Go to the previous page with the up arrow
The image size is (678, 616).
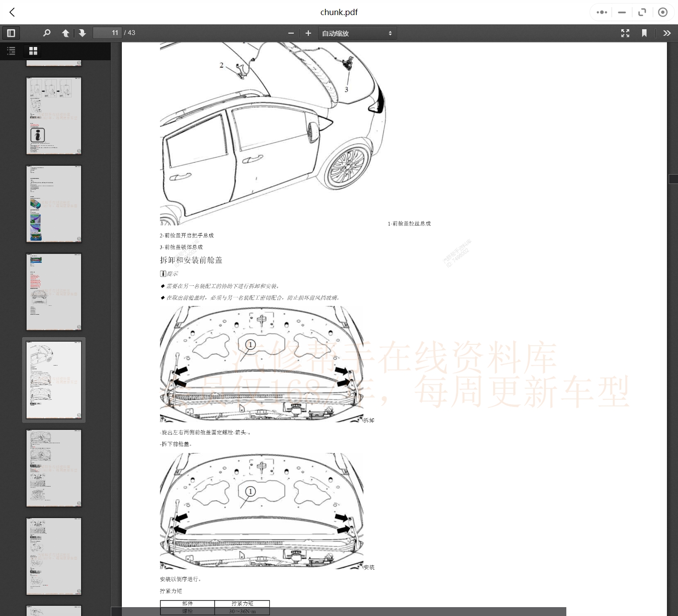click(x=65, y=33)
